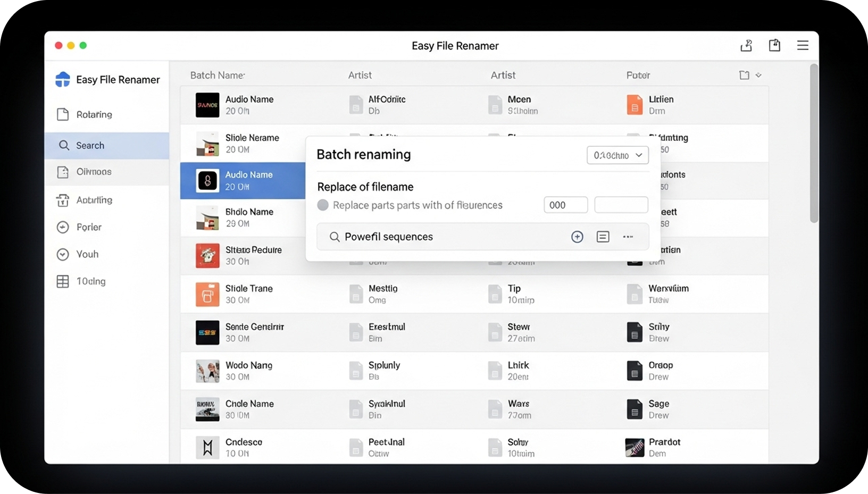Select the 10ding grid icon in sidebar

63,281
